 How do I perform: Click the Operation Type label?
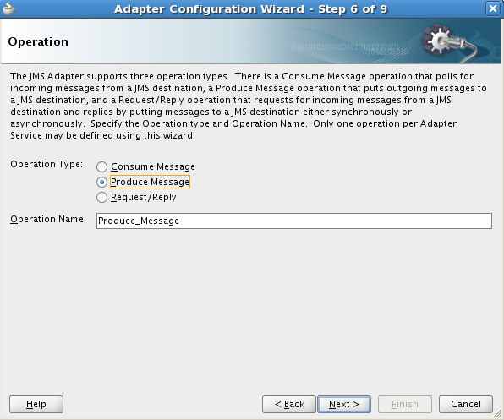tap(47, 165)
